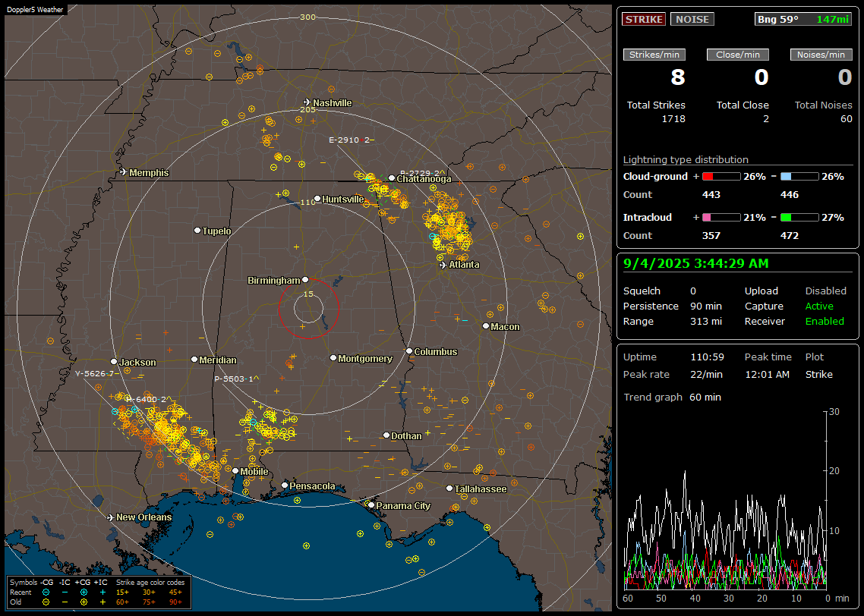The height and width of the screenshot is (616, 864).
Task: Click the Atlanta airport icon
Action: click(443, 265)
